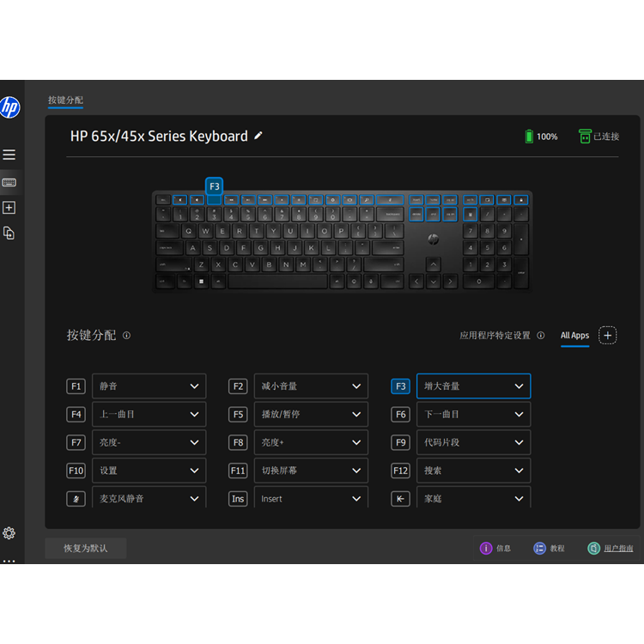Select the F9 key badge
644x644 pixels.
[x=400, y=442]
